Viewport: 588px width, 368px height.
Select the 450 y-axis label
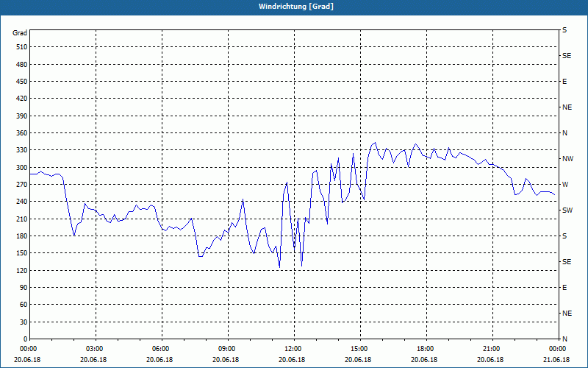coord(22,82)
